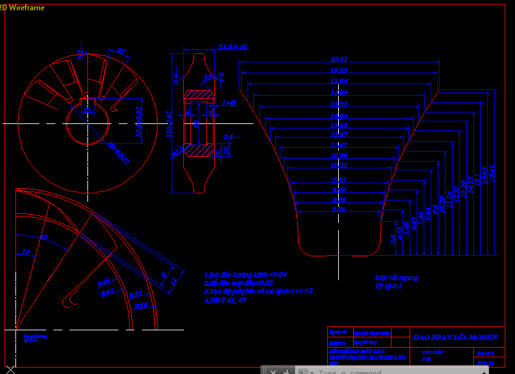This screenshot has height=374, width=515.
Task: Open the 2D Wireframe visual style menu
Action: click(22, 7)
